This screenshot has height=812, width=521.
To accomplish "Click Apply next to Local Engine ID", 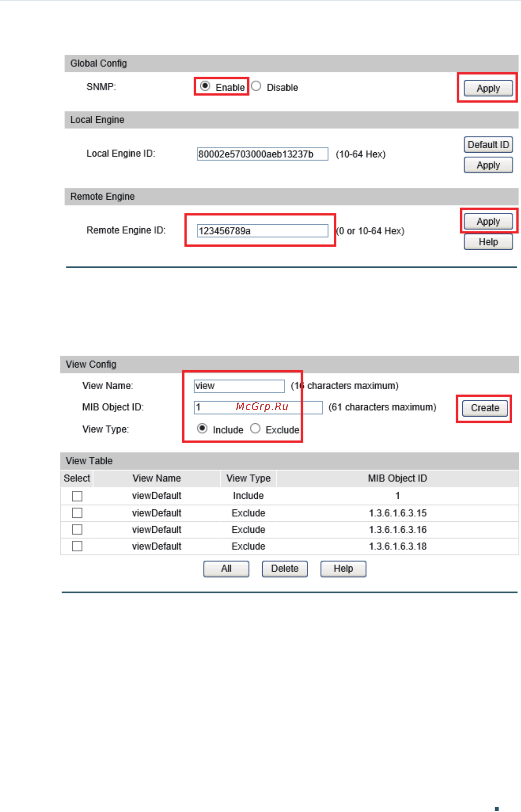I will tap(488, 165).
